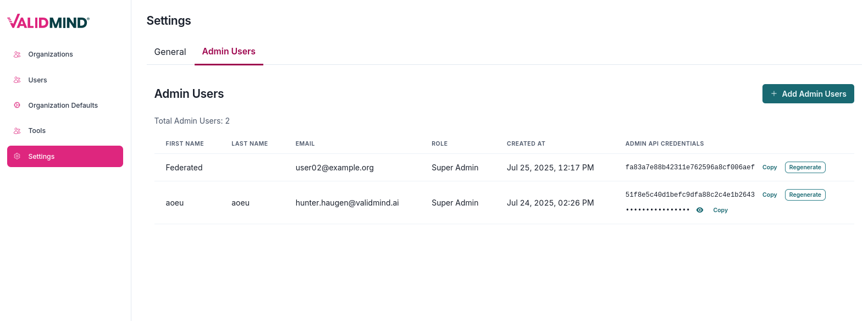Switch to the General tab
Viewport: 868px width, 321px height.
coord(170,52)
